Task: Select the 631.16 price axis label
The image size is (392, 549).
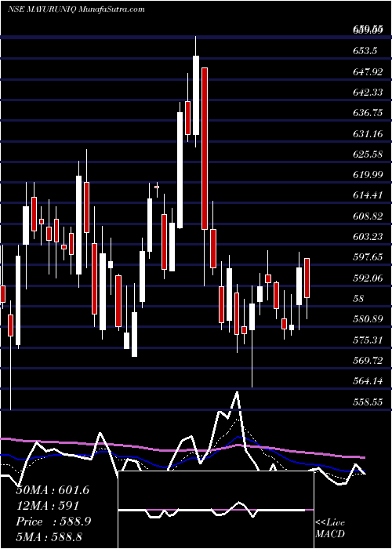Action: [x=368, y=133]
